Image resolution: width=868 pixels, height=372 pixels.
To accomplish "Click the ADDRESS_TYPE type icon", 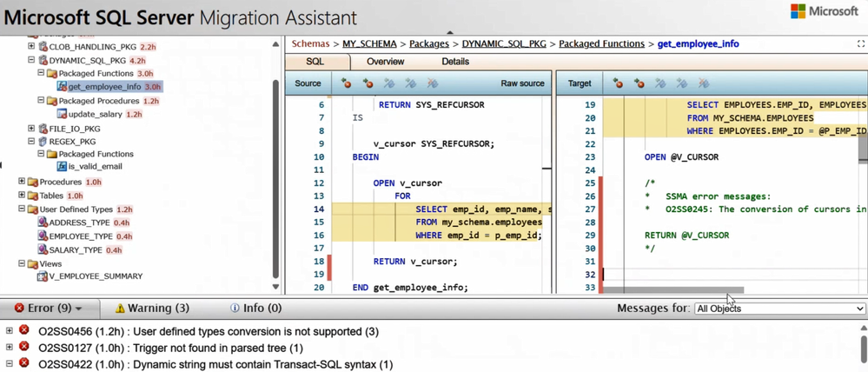I will coord(43,223).
